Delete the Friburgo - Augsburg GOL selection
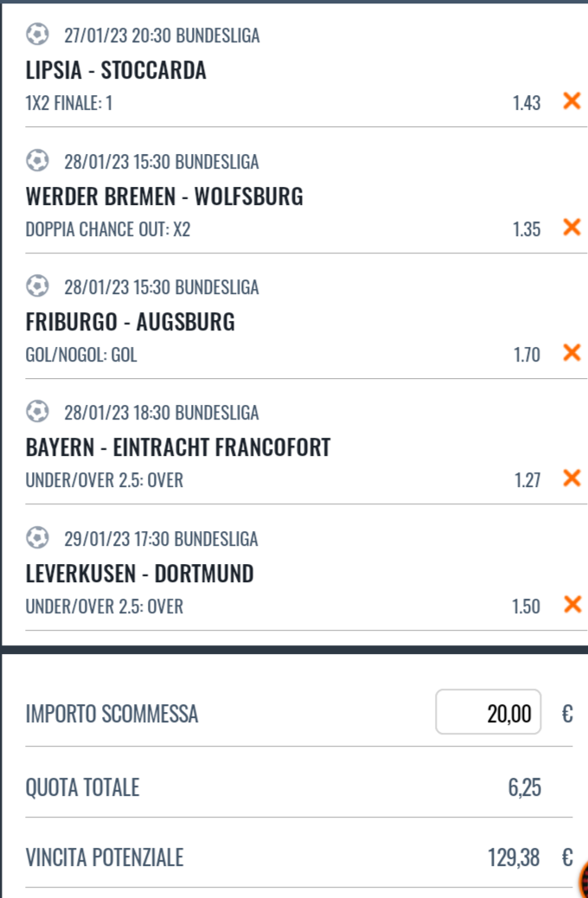588x898 pixels. click(571, 353)
